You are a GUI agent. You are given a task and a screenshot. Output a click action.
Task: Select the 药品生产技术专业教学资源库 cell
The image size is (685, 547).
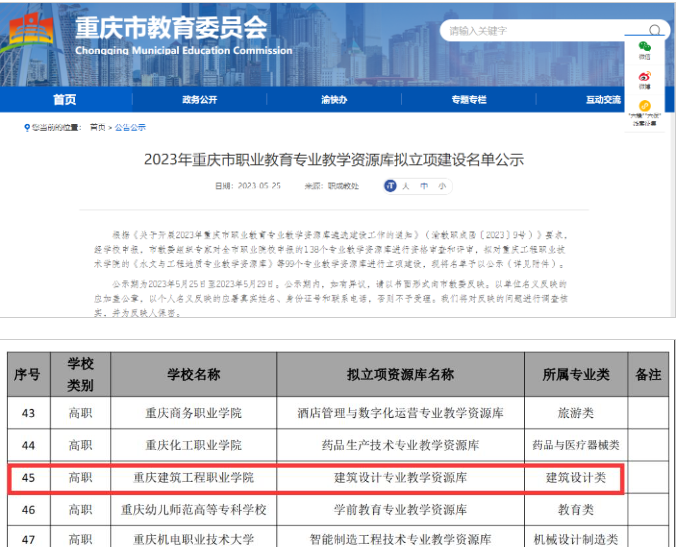click(400, 445)
